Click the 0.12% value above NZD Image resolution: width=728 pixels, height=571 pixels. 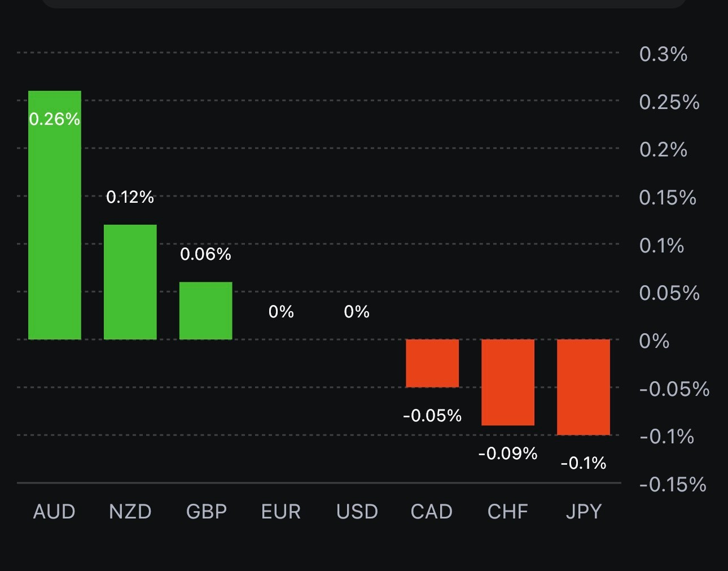click(x=130, y=197)
